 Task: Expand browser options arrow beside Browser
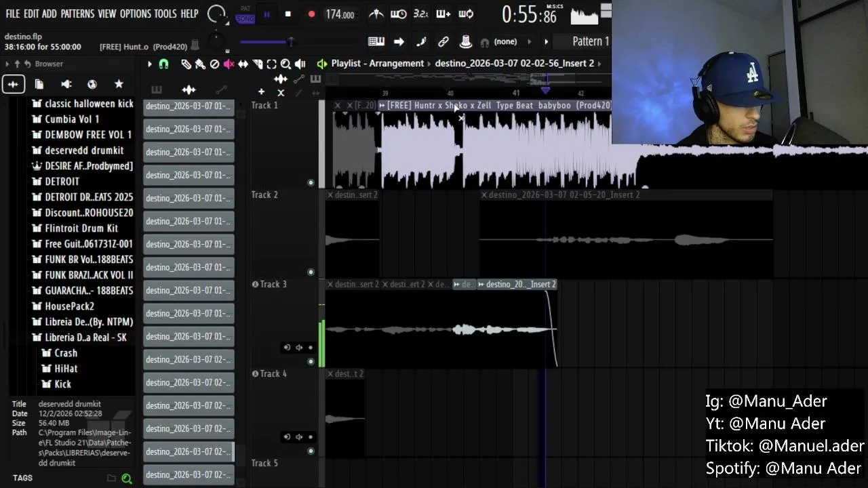pos(7,64)
